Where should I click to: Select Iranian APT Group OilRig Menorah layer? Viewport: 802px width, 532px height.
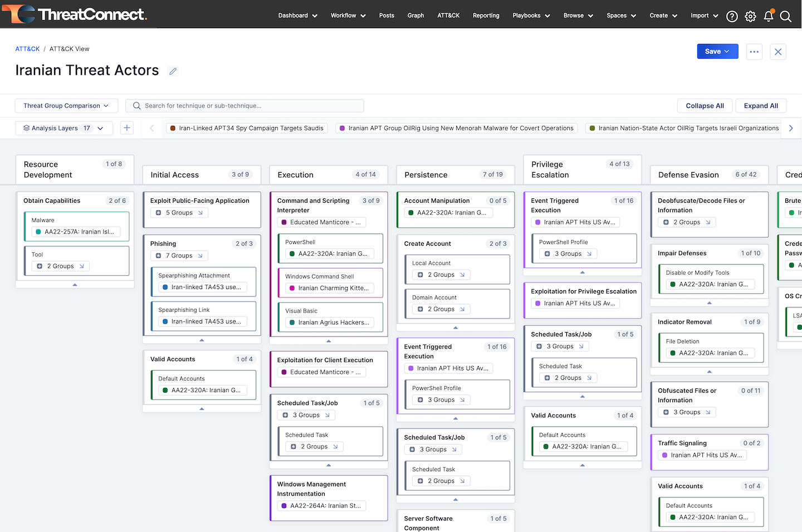(x=456, y=128)
